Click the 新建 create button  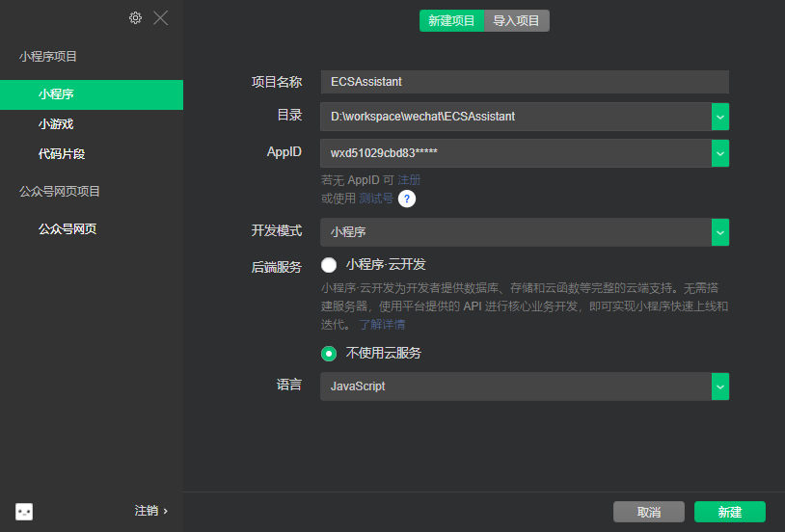[729, 512]
